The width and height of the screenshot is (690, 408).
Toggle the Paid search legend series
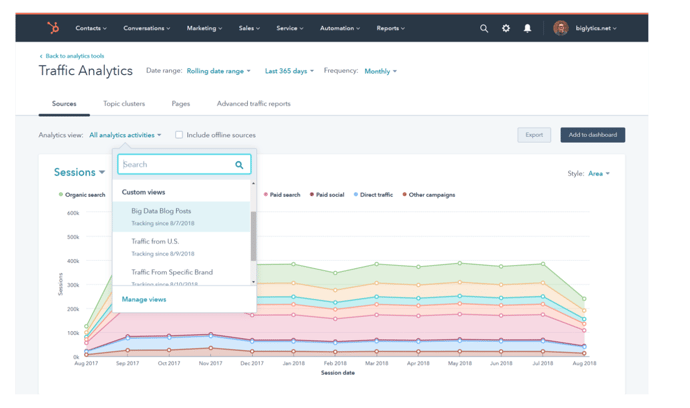pos(282,195)
